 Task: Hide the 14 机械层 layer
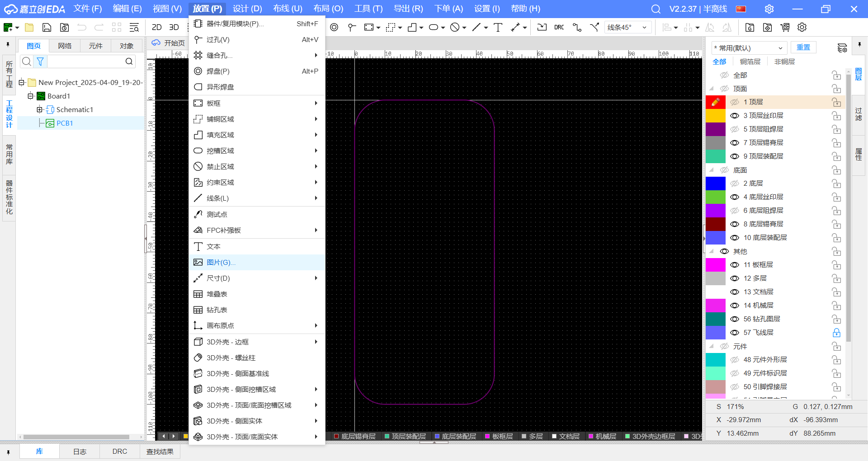point(735,306)
